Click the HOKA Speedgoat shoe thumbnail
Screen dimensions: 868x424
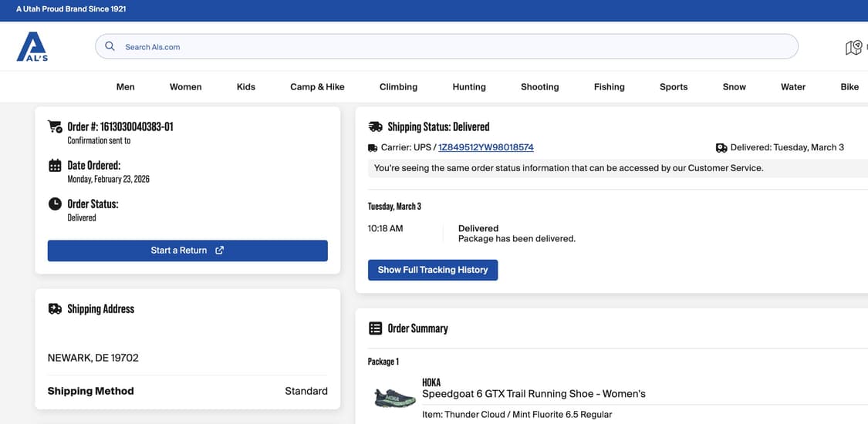pos(394,398)
